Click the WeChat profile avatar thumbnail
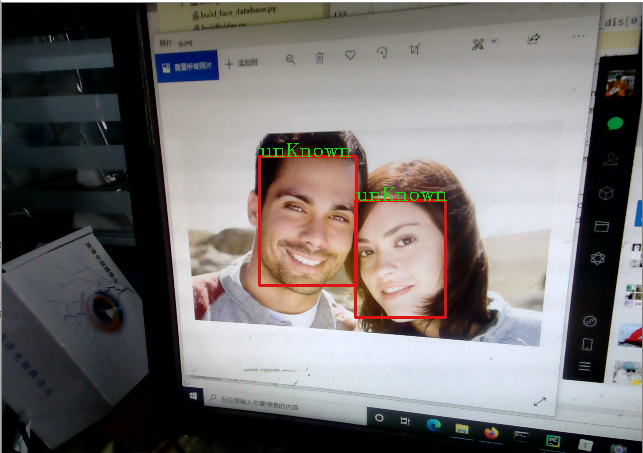643x453 pixels. [x=620, y=84]
